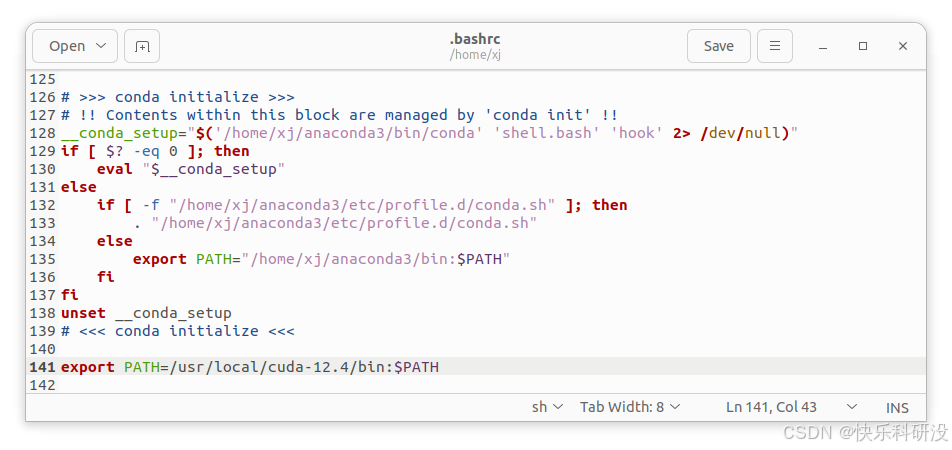952x450 pixels.
Task: Expand the Open button dropdown arrow
Action: pyautogui.click(x=101, y=46)
